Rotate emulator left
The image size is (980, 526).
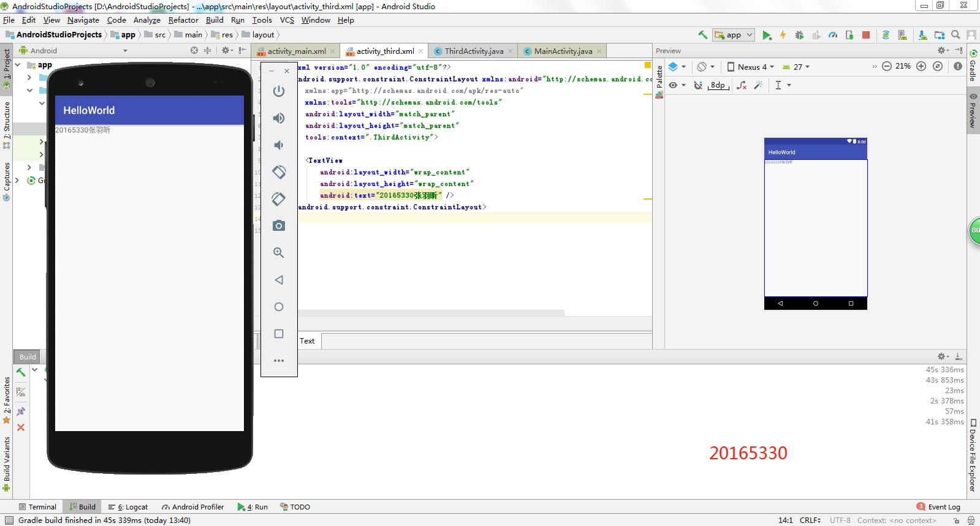[x=279, y=172]
